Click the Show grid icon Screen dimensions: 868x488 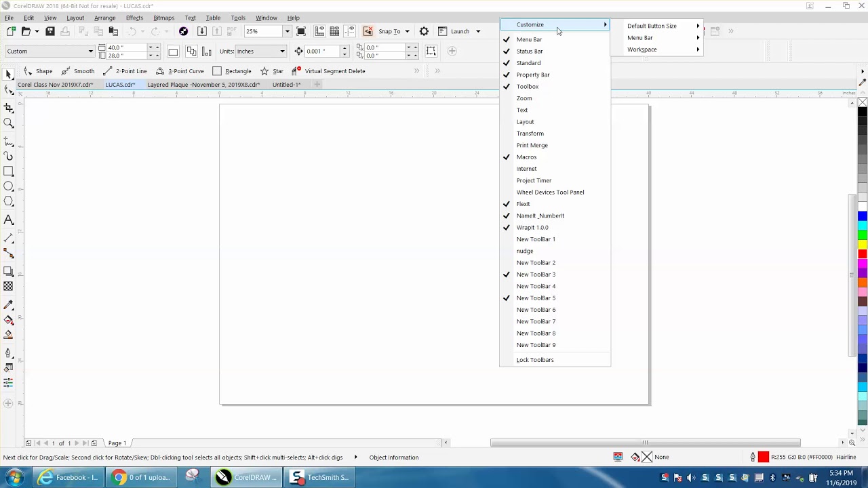(334, 31)
